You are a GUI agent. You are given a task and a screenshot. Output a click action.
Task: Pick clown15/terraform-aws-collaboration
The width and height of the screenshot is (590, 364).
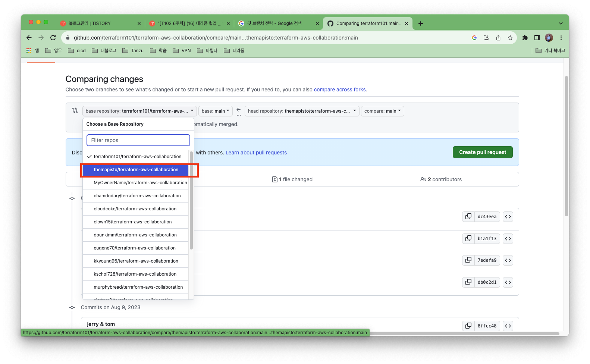coord(136,222)
